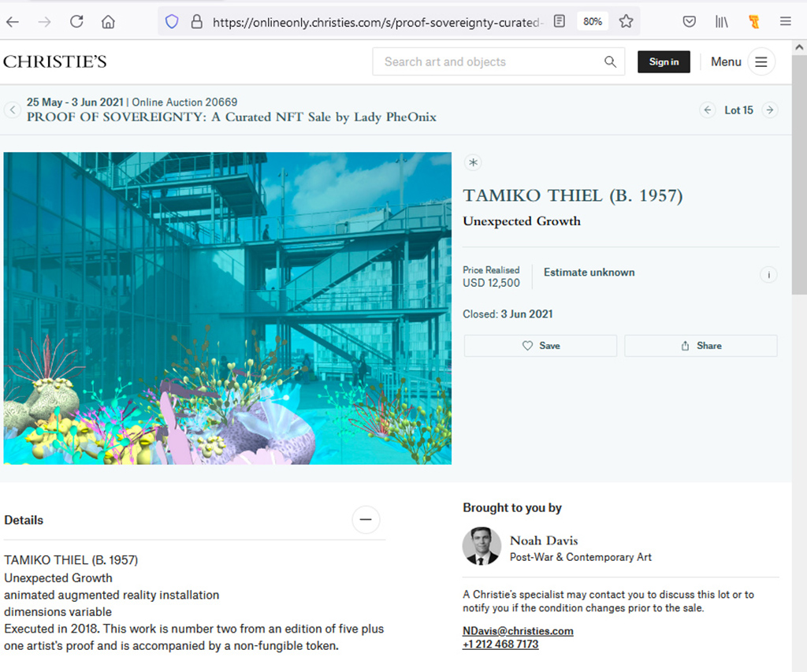Click the Noah Davis name
Screen dimensions: 807x672
[544, 540]
